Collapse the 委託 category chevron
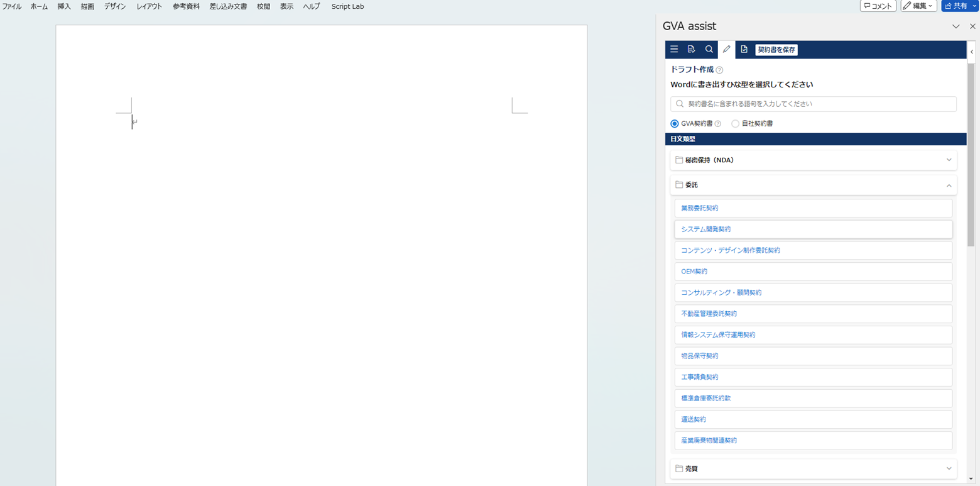 [x=949, y=185]
